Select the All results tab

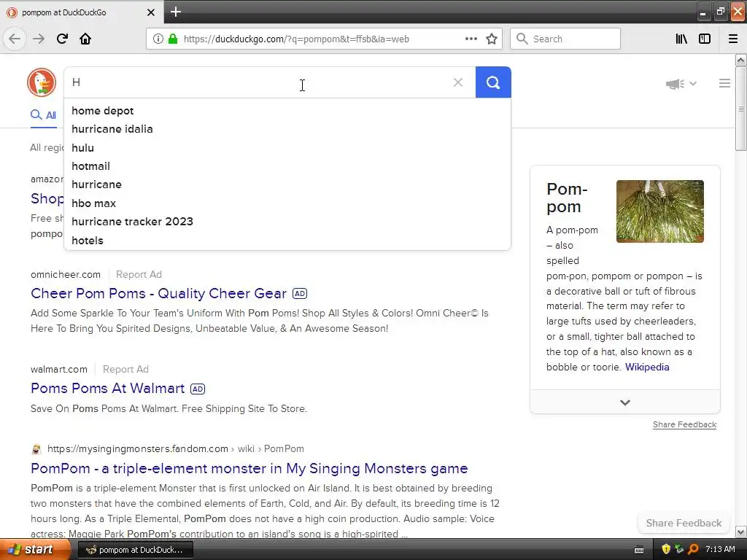tap(43, 114)
